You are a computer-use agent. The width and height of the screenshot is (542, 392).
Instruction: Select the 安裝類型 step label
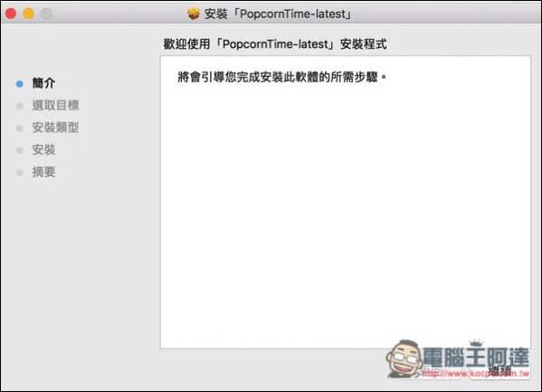pyautogui.click(x=56, y=128)
